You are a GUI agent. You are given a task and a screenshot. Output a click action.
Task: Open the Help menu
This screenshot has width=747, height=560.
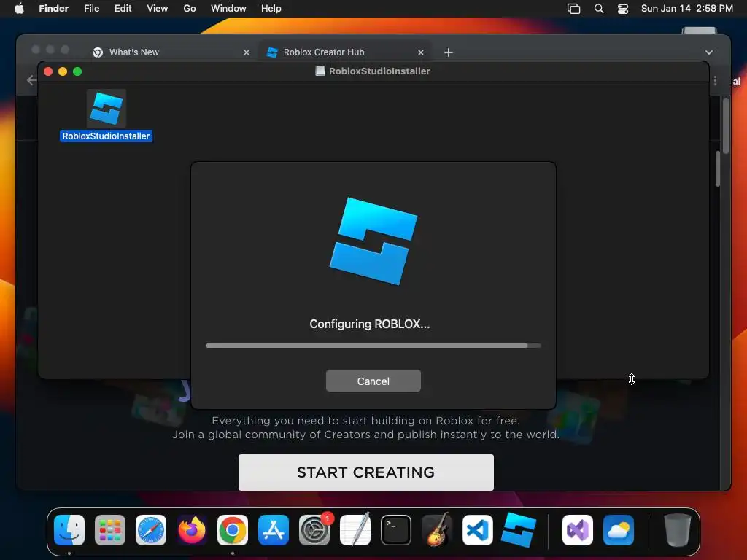click(x=271, y=9)
